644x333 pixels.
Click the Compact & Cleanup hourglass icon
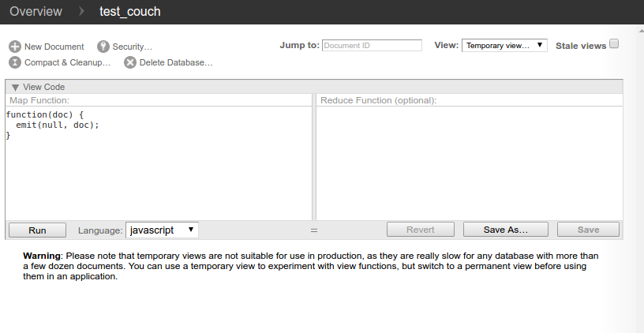(x=15, y=62)
